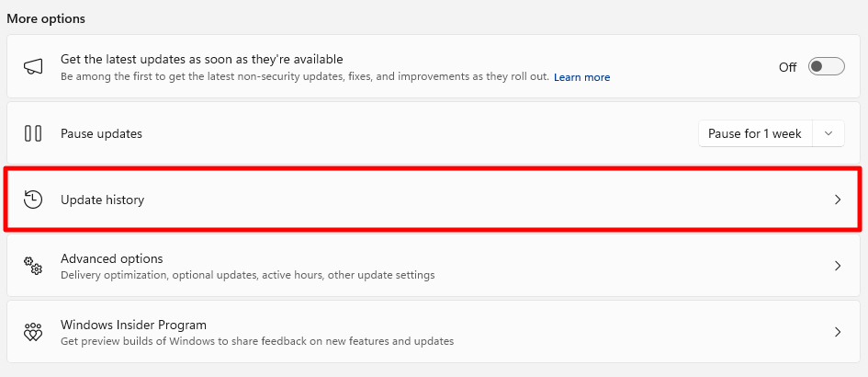868x377 pixels.
Task: Click the Off label beside the toggle
Action: [787, 67]
